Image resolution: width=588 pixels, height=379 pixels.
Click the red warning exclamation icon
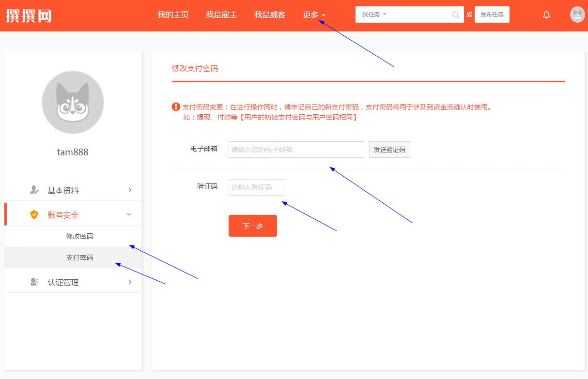[176, 107]
